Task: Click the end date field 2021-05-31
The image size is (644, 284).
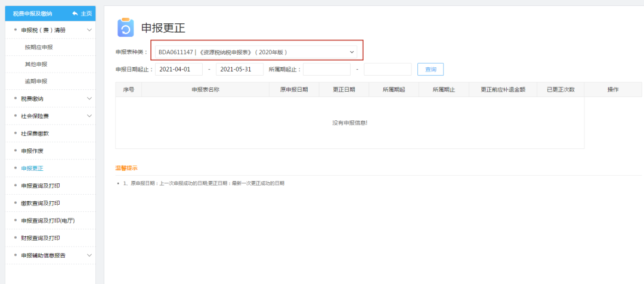Action: [x=240, y=69]
